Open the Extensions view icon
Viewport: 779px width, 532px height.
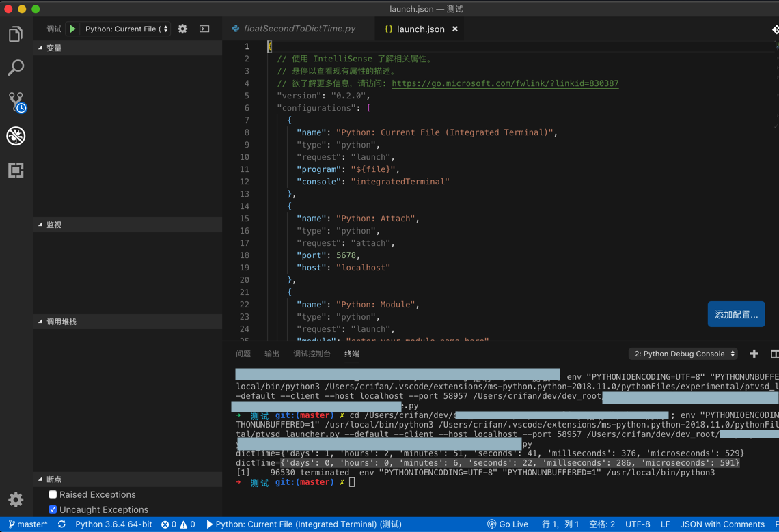pos(16,170)
